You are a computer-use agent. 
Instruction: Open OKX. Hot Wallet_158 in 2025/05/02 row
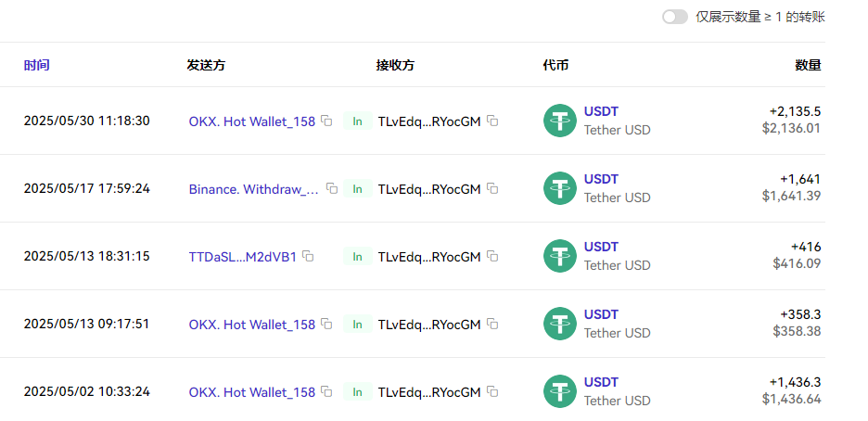[x=252, y=392]
